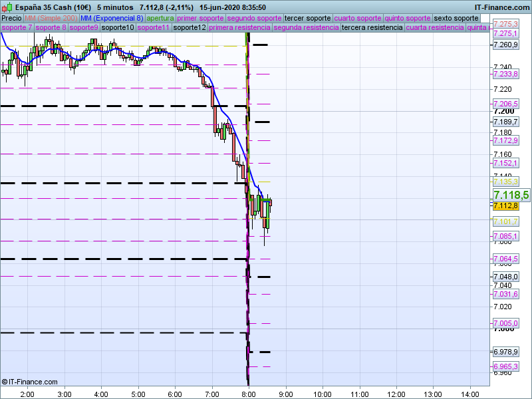
Task: Click the 6.965,3 price label
Action: point(505,367)
